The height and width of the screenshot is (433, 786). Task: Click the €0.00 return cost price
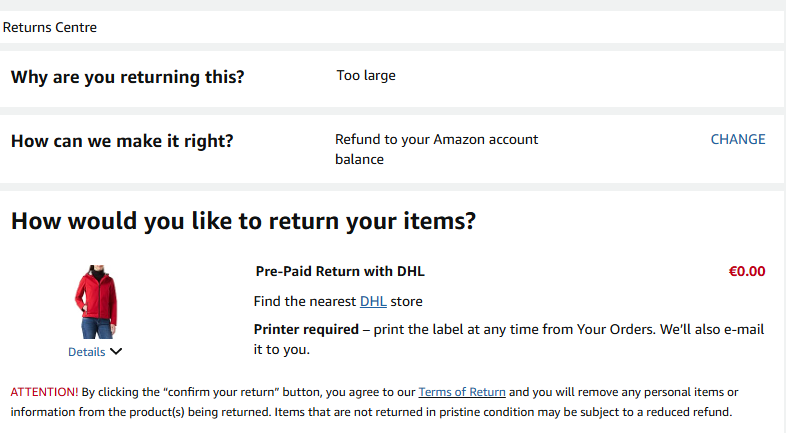[746, 271]
